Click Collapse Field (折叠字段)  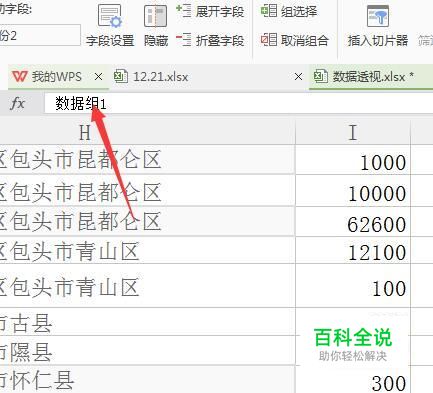[210, 40]
